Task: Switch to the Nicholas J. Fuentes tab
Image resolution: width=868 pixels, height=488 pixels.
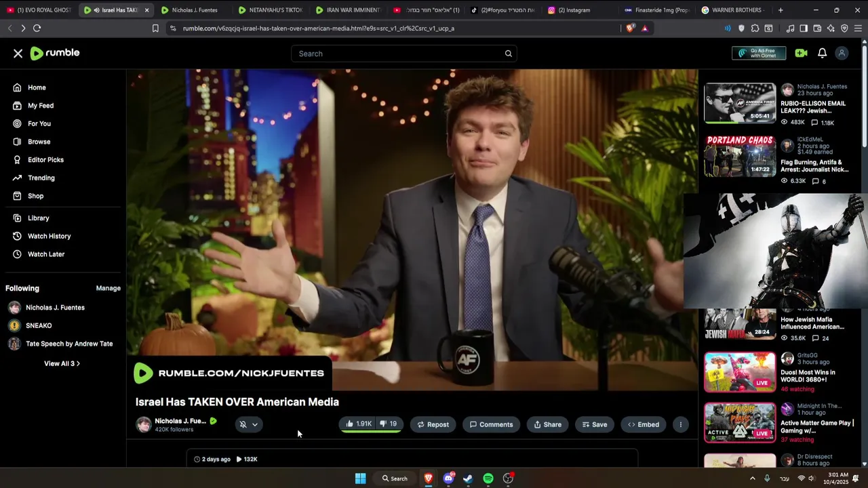Action: pyautogui.click(x=194, y=10)
